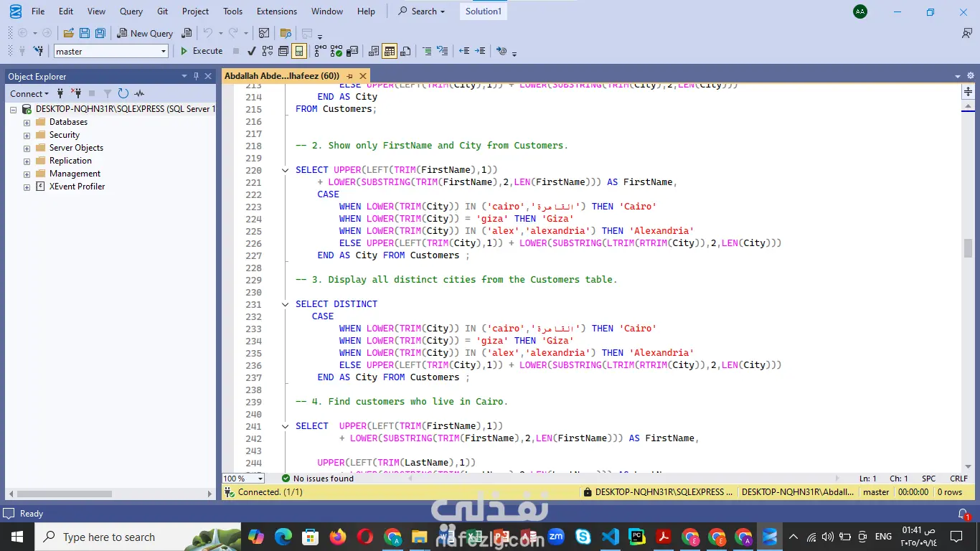Screen dimensions: 980x551
Task: Click the New Query button
Action: click(145, 33)
